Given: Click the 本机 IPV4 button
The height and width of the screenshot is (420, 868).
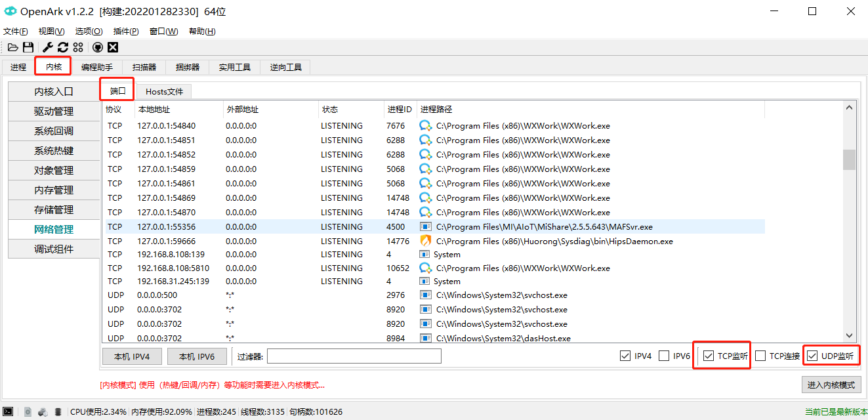Looking at the screenshot, I should pos(132,356).
